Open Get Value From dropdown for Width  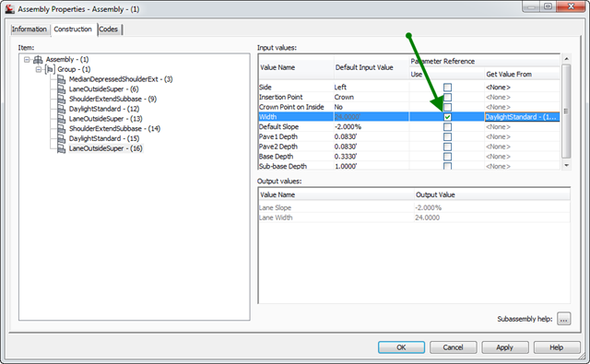click(x=522, y=117)
